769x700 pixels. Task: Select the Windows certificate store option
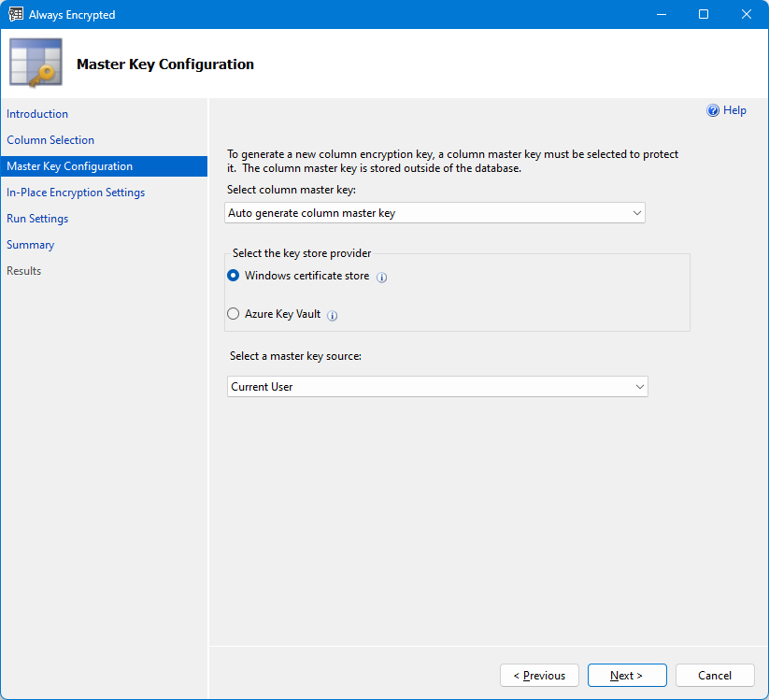click(x=233, y=275)
